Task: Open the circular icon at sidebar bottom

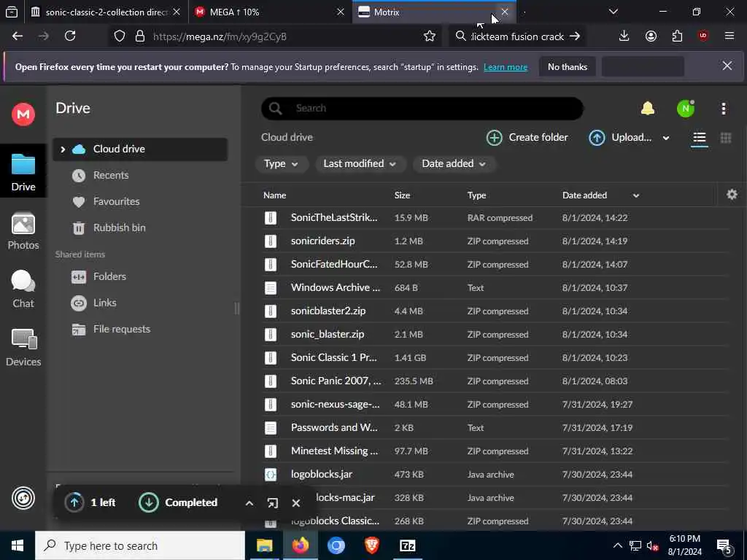Action: click(23, 498)
